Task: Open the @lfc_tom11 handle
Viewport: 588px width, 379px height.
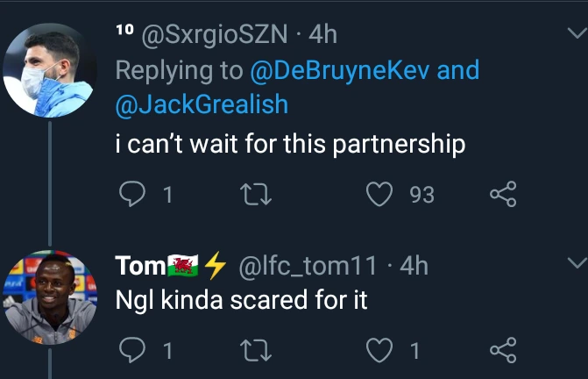Action: click(x=308, y=266)
